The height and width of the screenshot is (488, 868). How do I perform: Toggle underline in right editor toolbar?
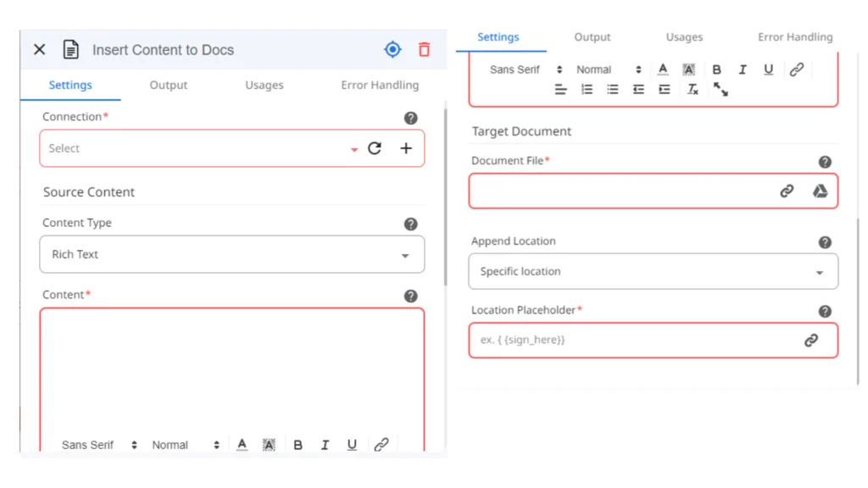[768, 69]
